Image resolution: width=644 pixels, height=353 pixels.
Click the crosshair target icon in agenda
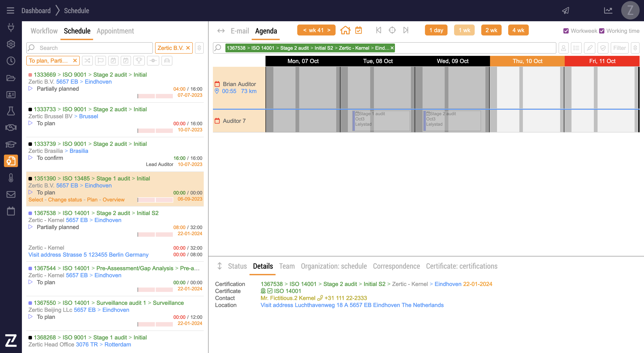point(392,30)
